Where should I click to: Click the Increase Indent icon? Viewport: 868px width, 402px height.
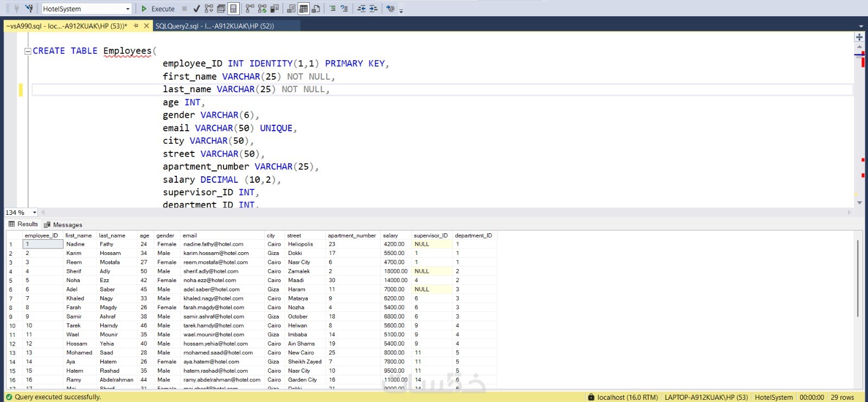coord(373,9)
